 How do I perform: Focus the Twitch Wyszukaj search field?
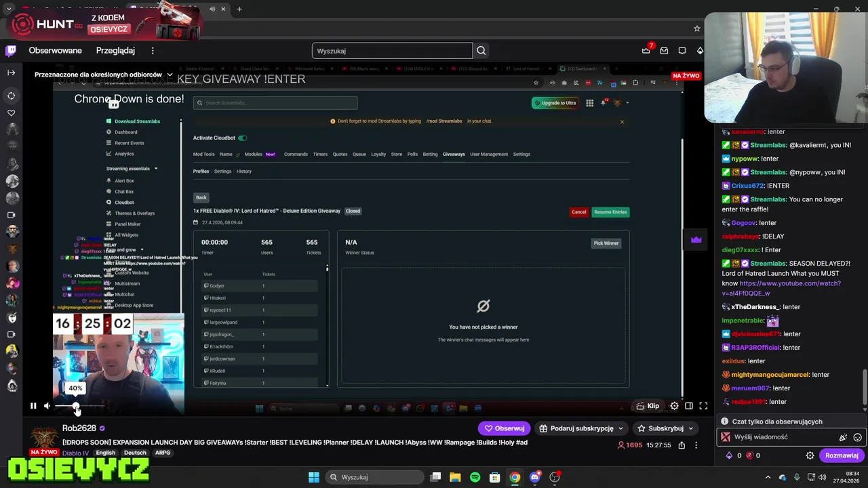(x=392, y=51)
